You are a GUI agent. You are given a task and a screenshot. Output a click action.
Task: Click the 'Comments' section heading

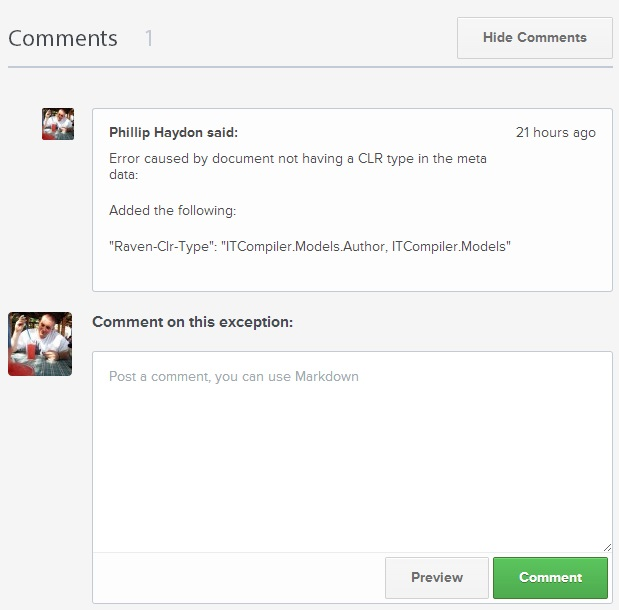pyautogui.click(x=63, y=38)
